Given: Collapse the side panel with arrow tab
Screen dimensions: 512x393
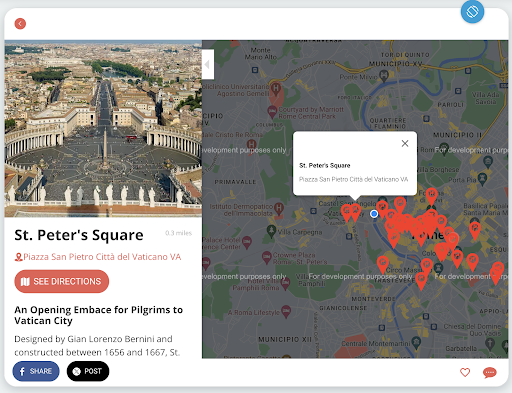Looking at the screenshot, I should click(208, 64).
